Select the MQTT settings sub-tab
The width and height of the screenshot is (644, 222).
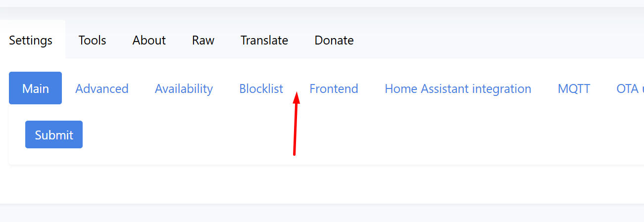point(574,89)
